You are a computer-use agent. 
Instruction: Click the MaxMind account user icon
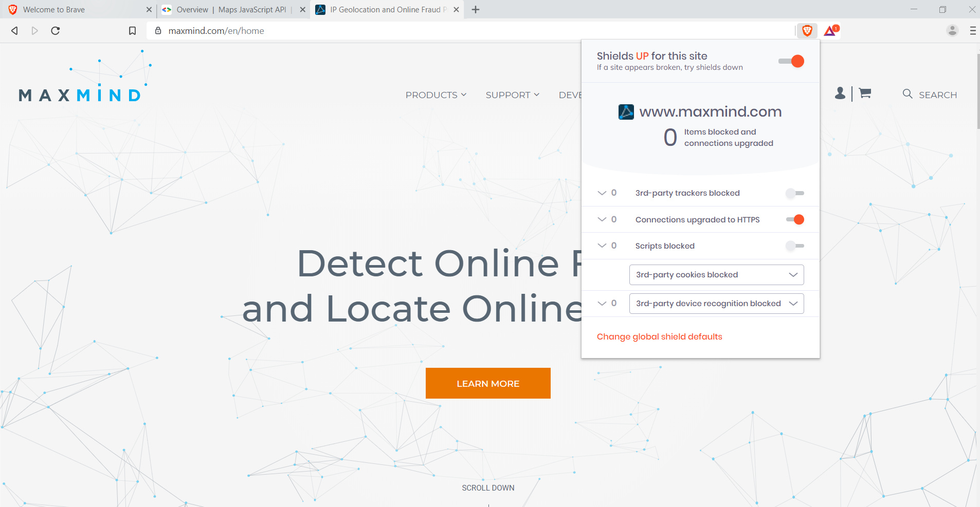pyautogui.click(x=840, y=93)
